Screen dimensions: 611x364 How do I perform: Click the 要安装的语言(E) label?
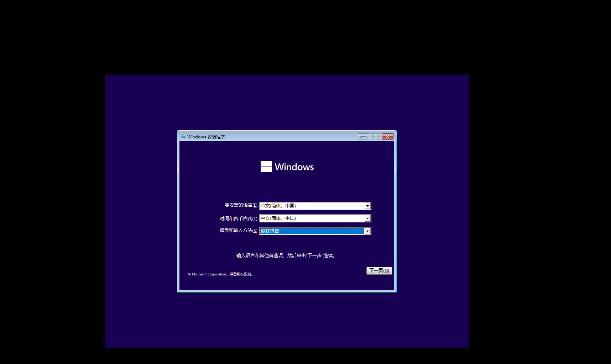point(241,205)
